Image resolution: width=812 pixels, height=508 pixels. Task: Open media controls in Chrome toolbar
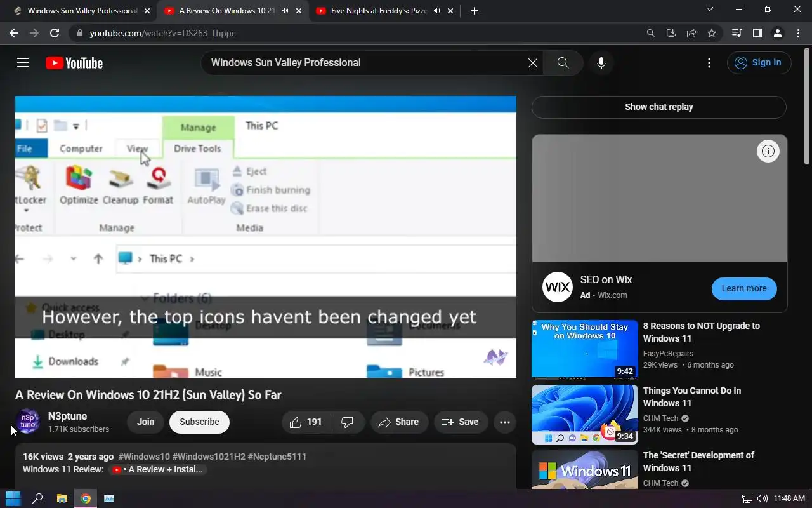tap(737, 33)
